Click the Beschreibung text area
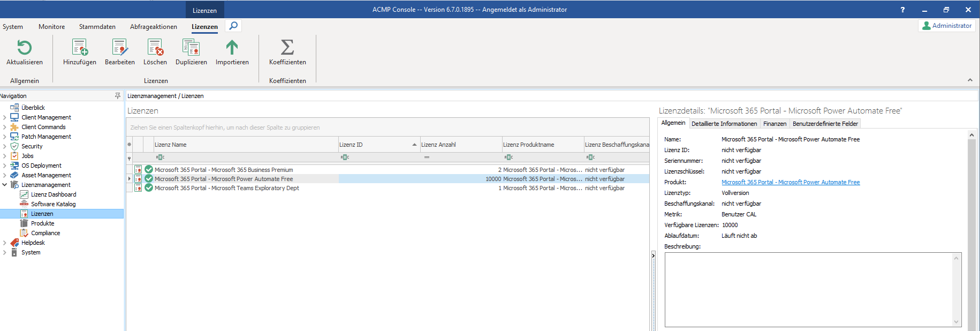This screenshot has height=331, width=980. pyautogui.click(x=808, y=289)
